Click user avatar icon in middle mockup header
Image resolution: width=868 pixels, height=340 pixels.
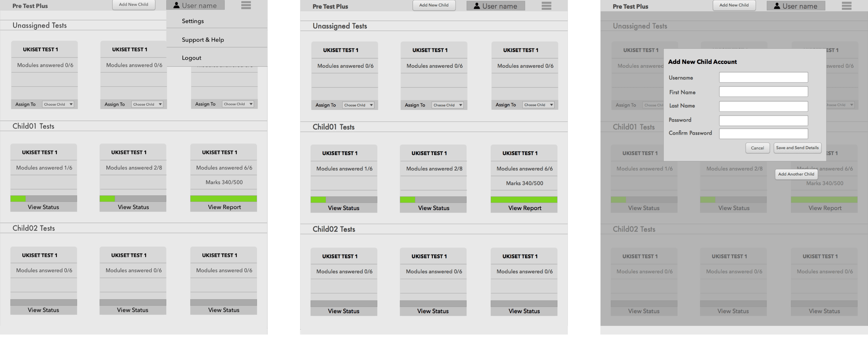tap(477, 6)
